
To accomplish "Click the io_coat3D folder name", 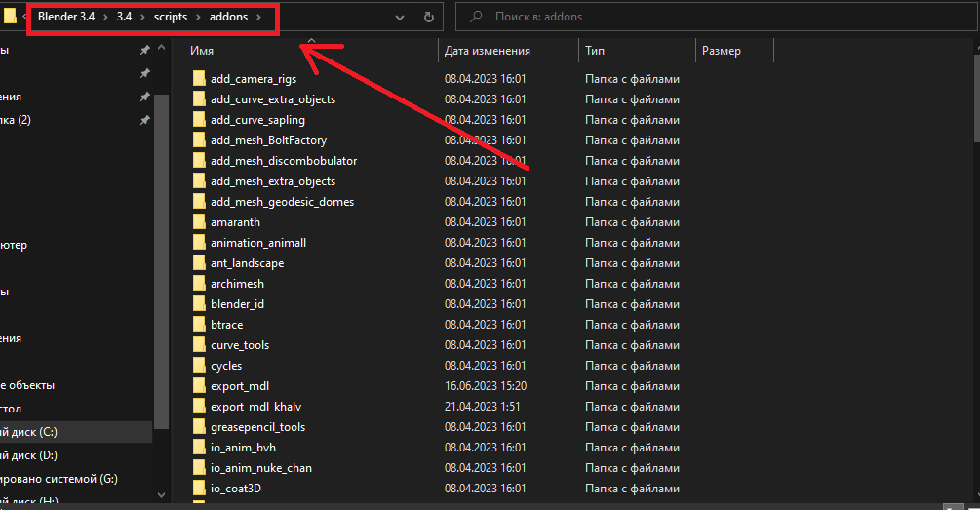I will coord(236,489).
